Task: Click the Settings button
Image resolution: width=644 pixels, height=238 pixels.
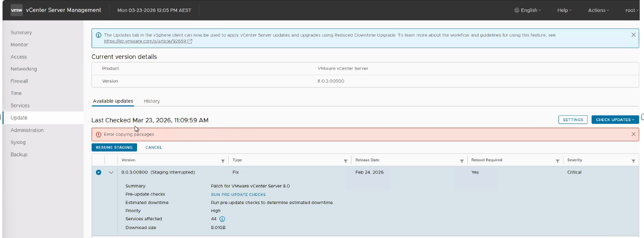Action: (x=573, y=120)
